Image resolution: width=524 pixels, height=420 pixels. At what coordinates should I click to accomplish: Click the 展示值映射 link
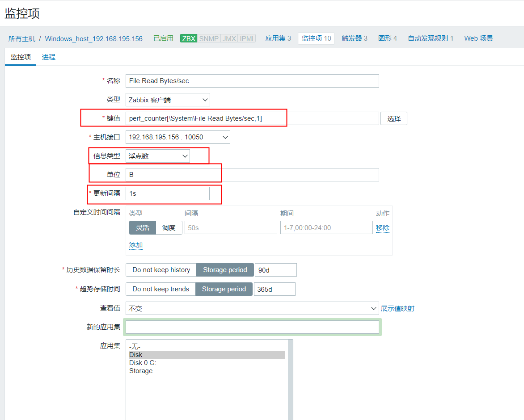(x=398, y=308)
